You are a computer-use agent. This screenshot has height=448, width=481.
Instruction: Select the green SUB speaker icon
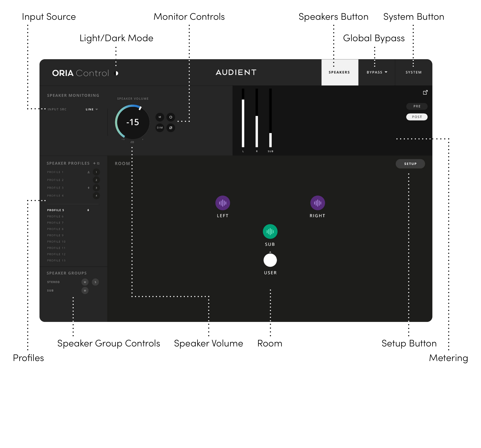[x=270, y=231]
